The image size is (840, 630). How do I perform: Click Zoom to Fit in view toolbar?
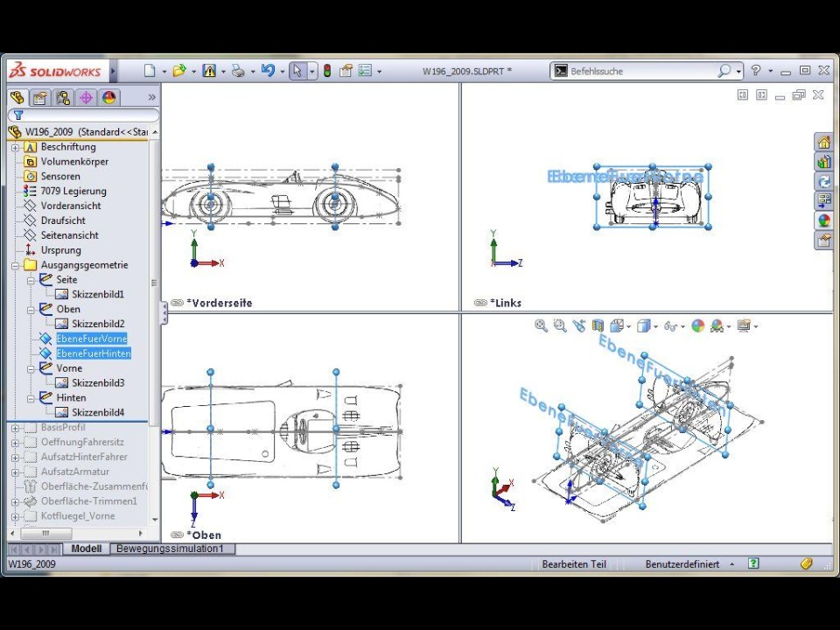[x=541, y=325]
